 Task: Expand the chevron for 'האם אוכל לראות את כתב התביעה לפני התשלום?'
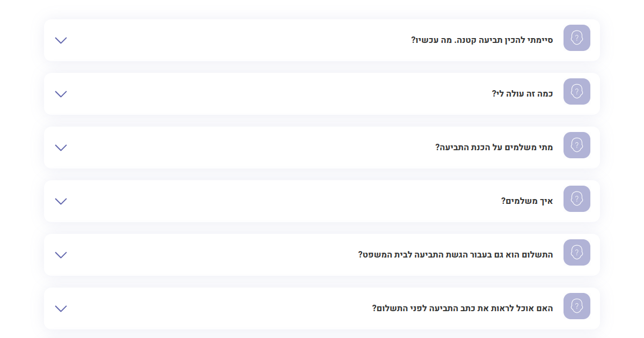61,308
